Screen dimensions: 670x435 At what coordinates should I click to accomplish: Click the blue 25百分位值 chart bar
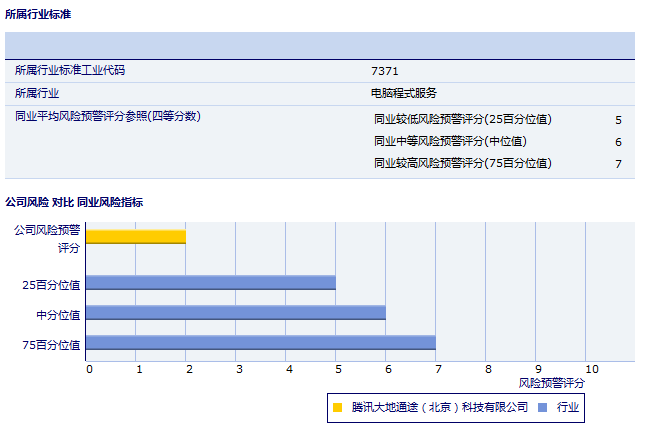[x=210, y=282]
